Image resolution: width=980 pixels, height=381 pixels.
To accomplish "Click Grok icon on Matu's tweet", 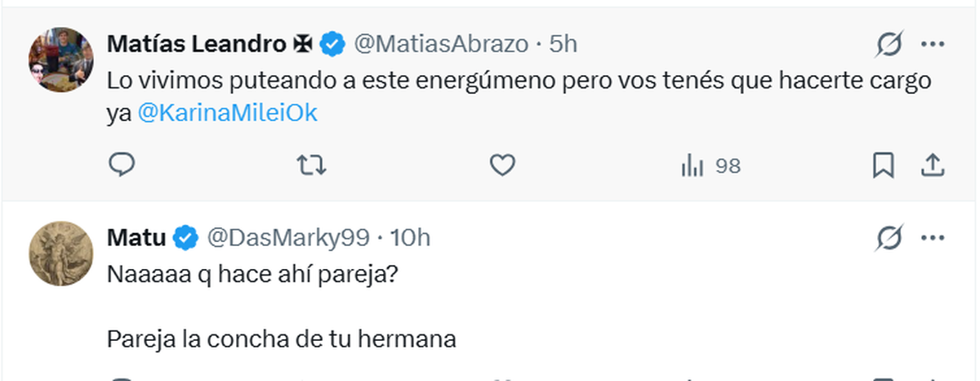I will coord(889,239).
